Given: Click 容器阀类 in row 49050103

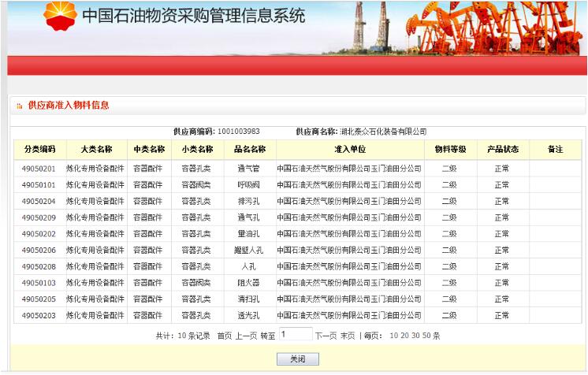Looking at the screenshot, I should 196,283.
